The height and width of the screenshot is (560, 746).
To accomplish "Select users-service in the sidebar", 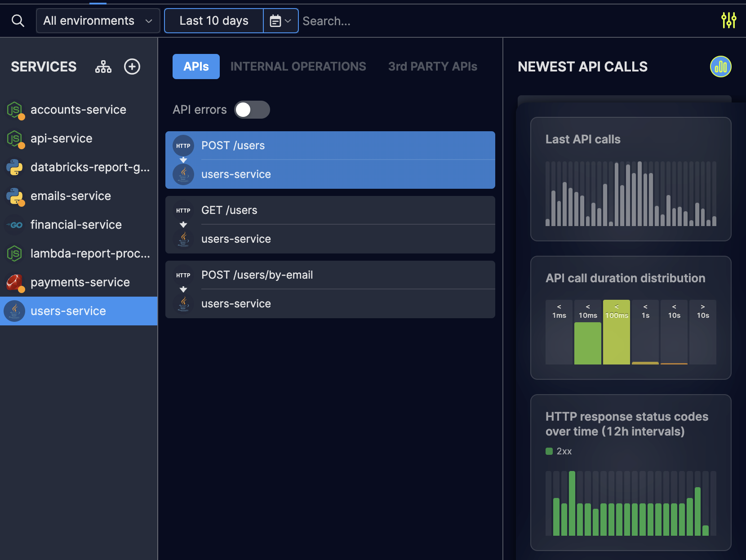I will tap(79, 311).
